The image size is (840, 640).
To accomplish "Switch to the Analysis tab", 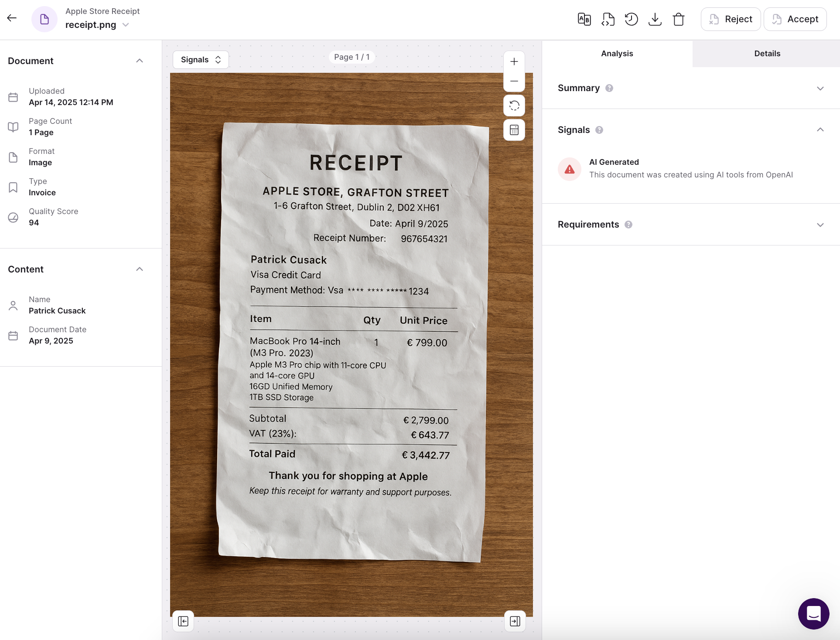I will pos(617,54).
